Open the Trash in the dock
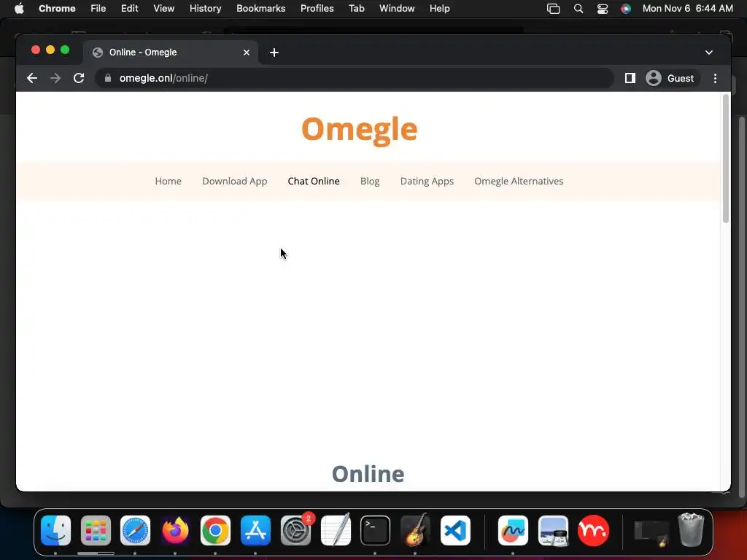Image resolution: width=747 pixels, height=560 pixels. pyautogui.click(x=691, y=529)
